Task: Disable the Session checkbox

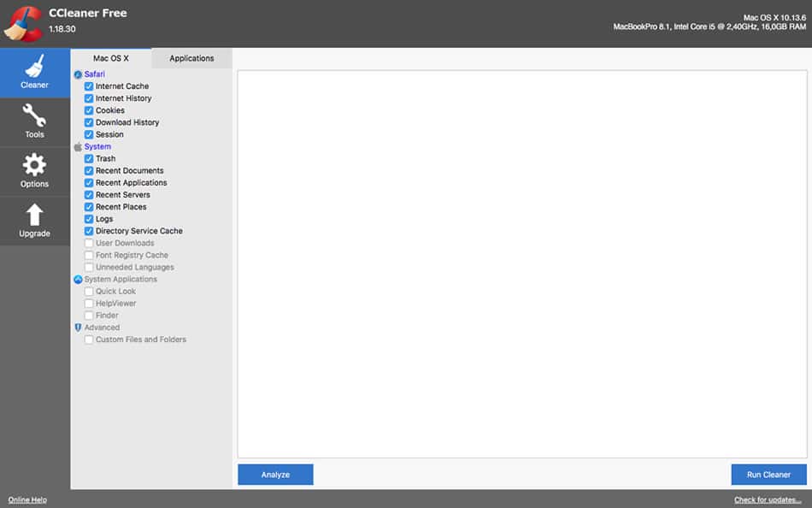Action: point(89,134)
